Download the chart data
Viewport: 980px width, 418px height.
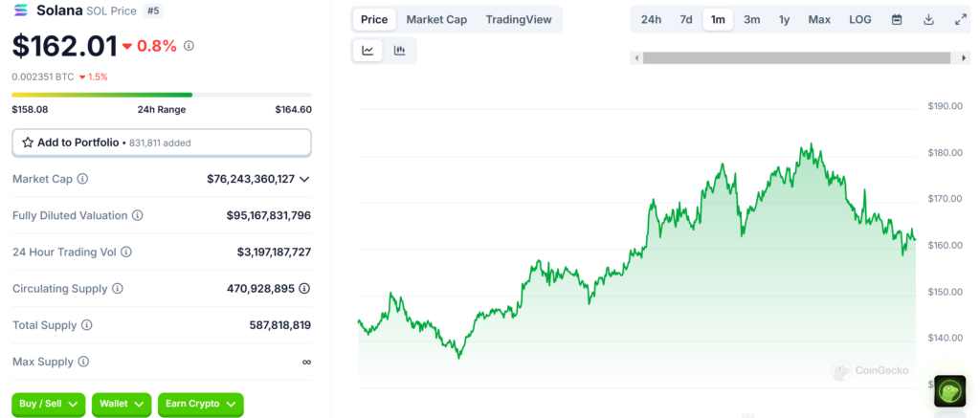click(x=928, y=19)
